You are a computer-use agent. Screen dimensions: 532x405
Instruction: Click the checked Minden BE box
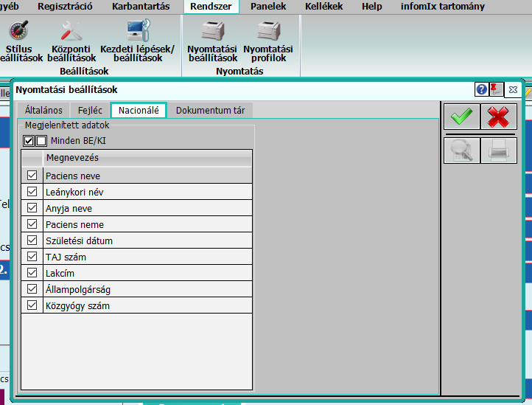[29, 140]
